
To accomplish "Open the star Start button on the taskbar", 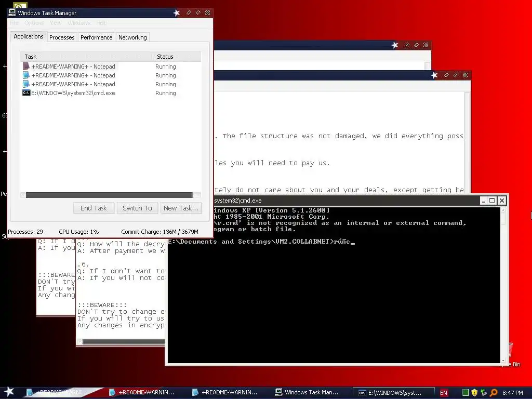I will tap(9, 392).
